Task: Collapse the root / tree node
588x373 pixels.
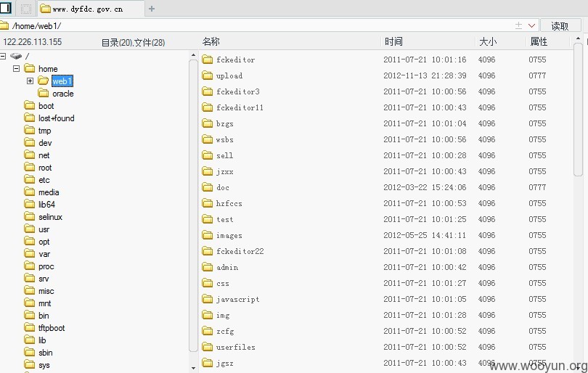Action: click(x=3, y=56)
